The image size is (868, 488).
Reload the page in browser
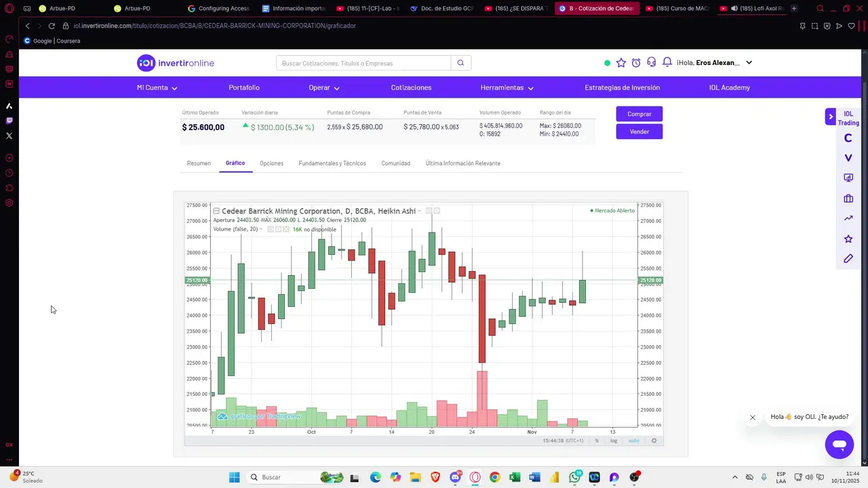(52, 26)
